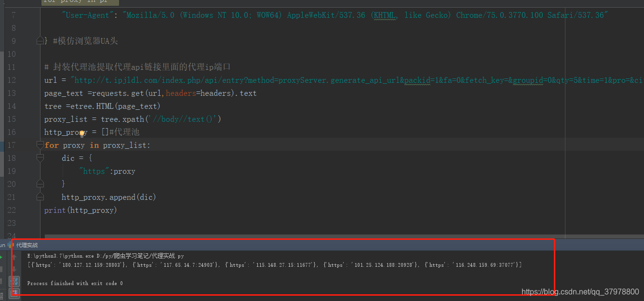Click the up arrow in Run panel toolbar
Image resolution: width=644 pixels, height=301 pixels.
click(x=14, y=258)
